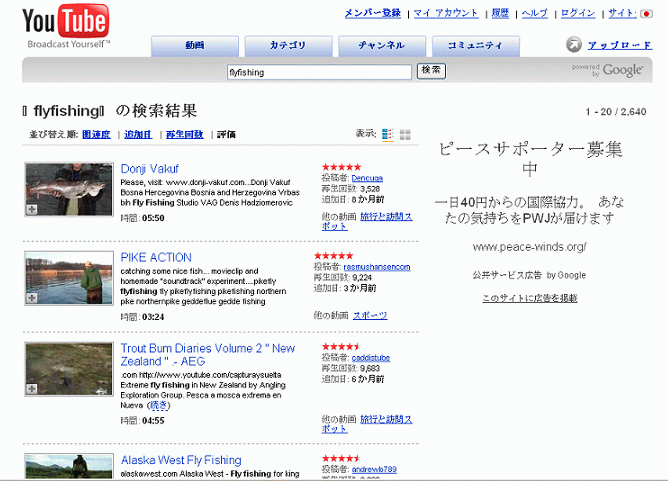
Task: Open uploader caddistube's profile link
Action: point(371,357)
